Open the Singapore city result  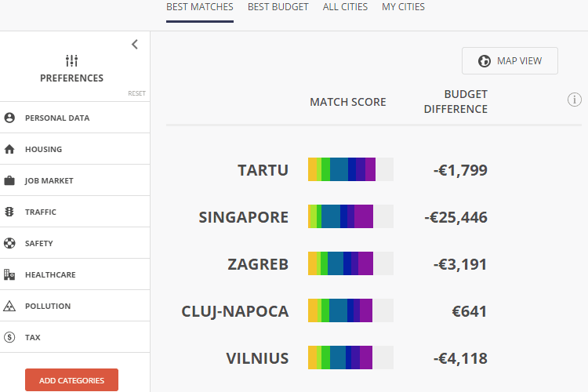[243, 217]
